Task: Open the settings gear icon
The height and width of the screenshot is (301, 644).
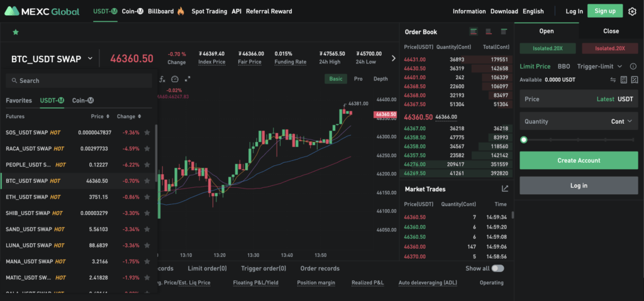Action: pos(632,11)
